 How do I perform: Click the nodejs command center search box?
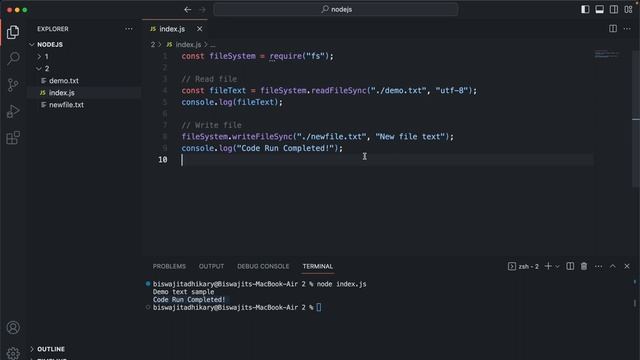click(x=336, y=9)
